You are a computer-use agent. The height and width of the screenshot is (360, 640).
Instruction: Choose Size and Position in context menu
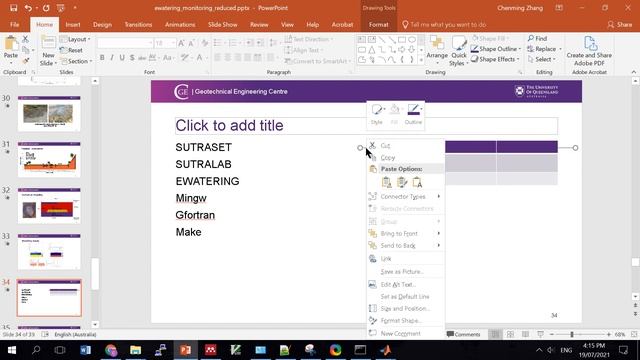pos(405,309)
